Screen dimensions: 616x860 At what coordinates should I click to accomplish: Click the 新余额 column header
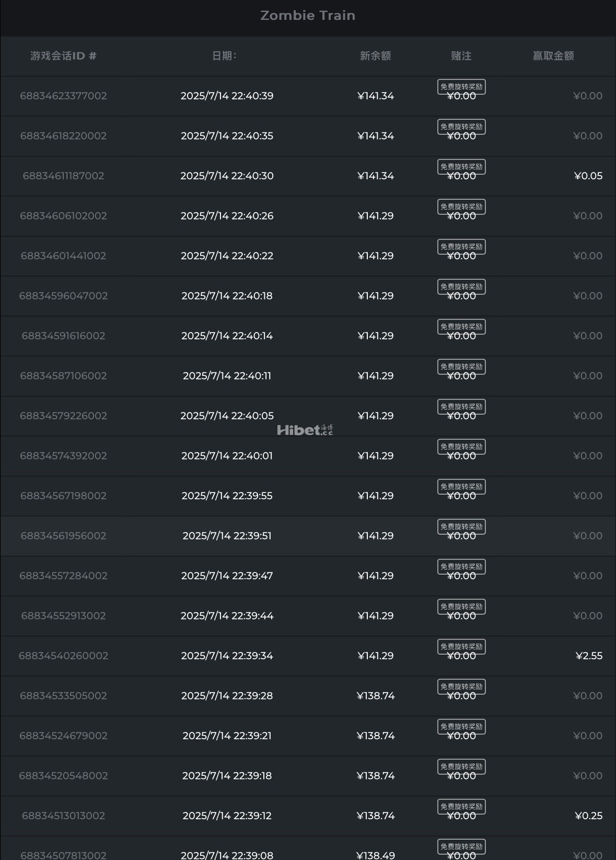coord(375,56)
